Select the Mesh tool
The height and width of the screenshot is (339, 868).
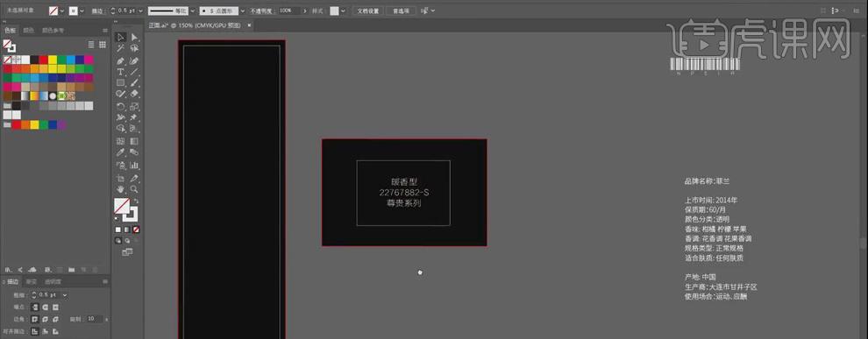[x=121, y=141]
